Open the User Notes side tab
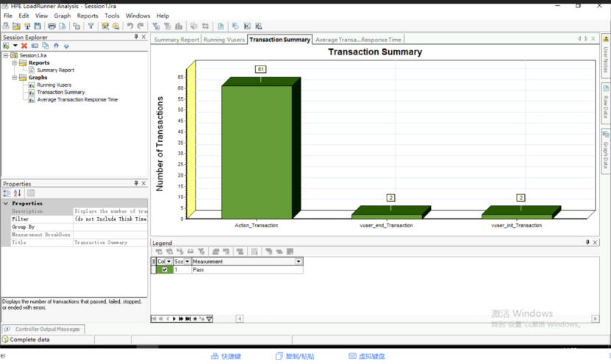 click(606, 55)
